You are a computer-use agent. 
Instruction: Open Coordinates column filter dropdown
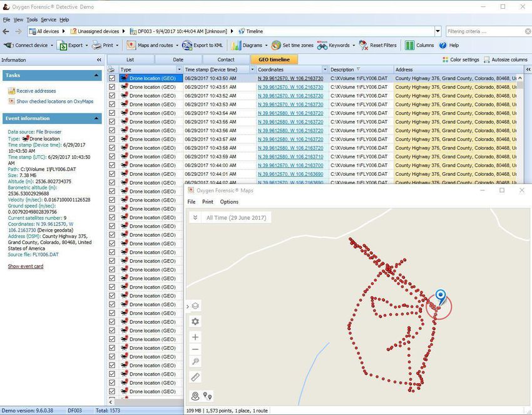tap(325, 69)
